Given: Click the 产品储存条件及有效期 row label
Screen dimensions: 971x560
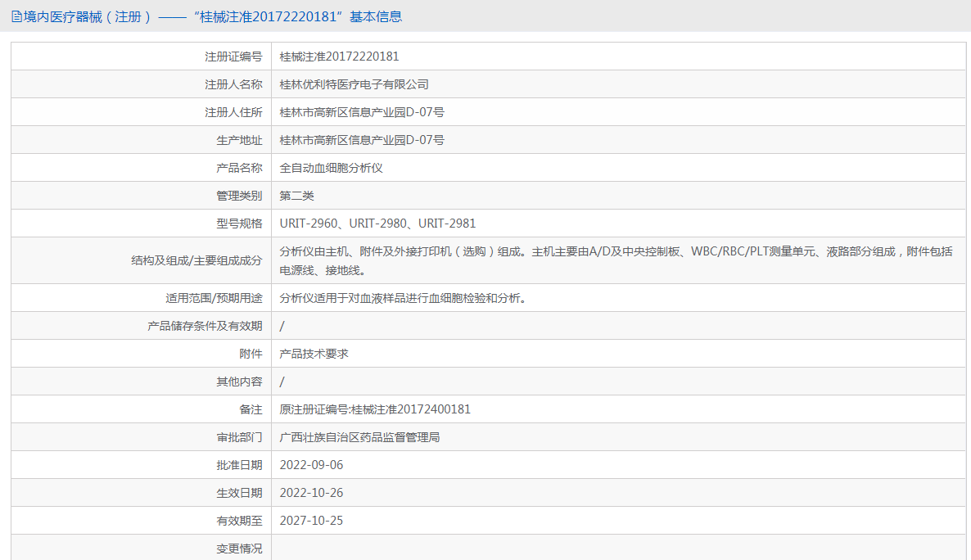Looking at the screenshot, I should coord(205,326).
